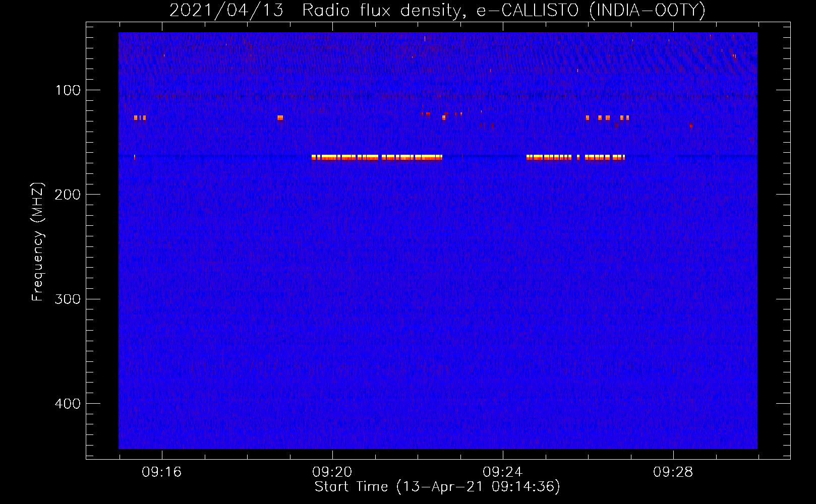816x504 pixels.
Task: Click the plot title 'Radio flux density, e-CALLISTO (INDIA-OOTY)'
Action: click(x=503, y=11)
